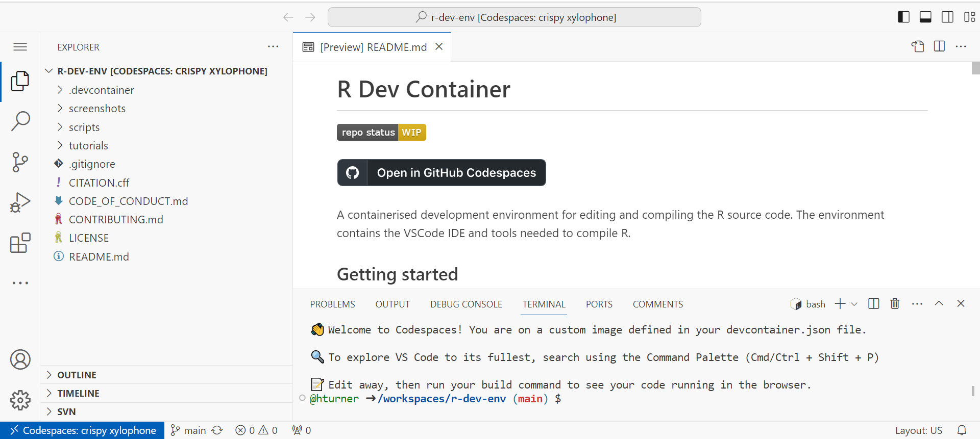Viewport: 980px width, 439px height.
Task: Open the Run and Debug view
Action: point(20,202)
